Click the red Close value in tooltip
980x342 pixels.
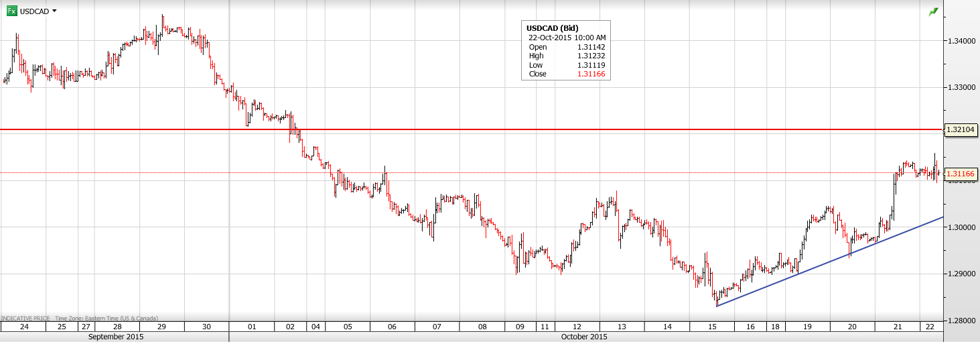coord(592,74)
